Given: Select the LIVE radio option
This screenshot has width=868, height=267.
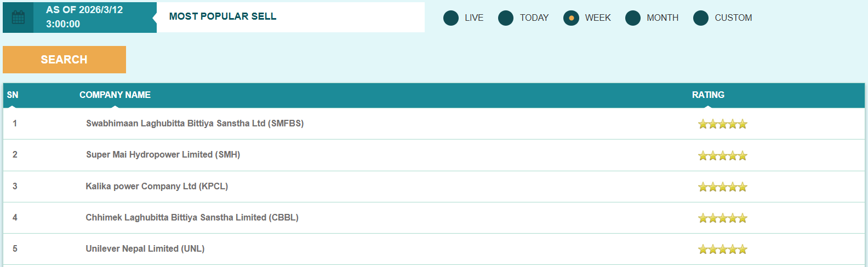Looking at the screenshot, I should [x=451, y=18].
